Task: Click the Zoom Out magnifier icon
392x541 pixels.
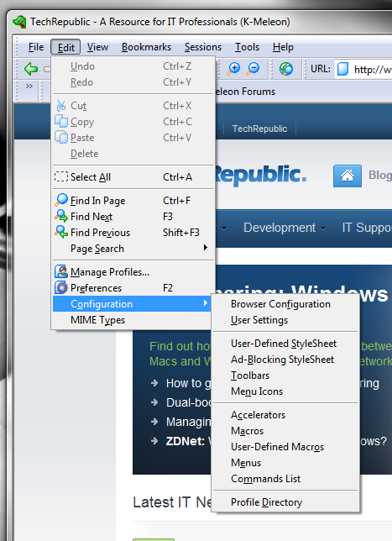Action: [253, 69]
